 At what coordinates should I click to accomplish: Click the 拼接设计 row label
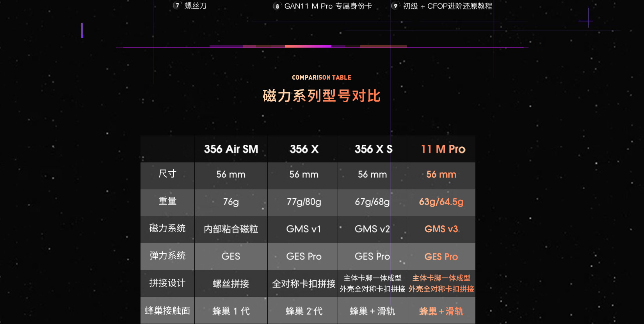(167, 283)
